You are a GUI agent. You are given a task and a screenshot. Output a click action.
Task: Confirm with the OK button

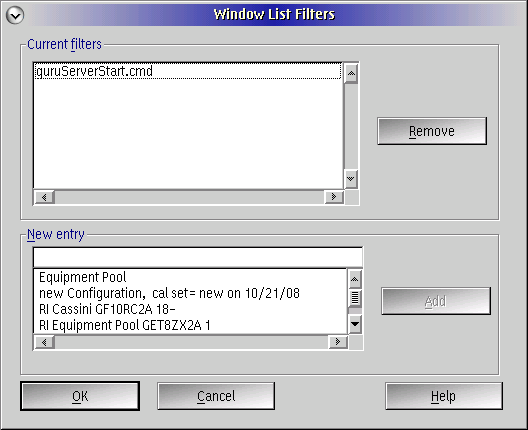click(x=80, y=396)
